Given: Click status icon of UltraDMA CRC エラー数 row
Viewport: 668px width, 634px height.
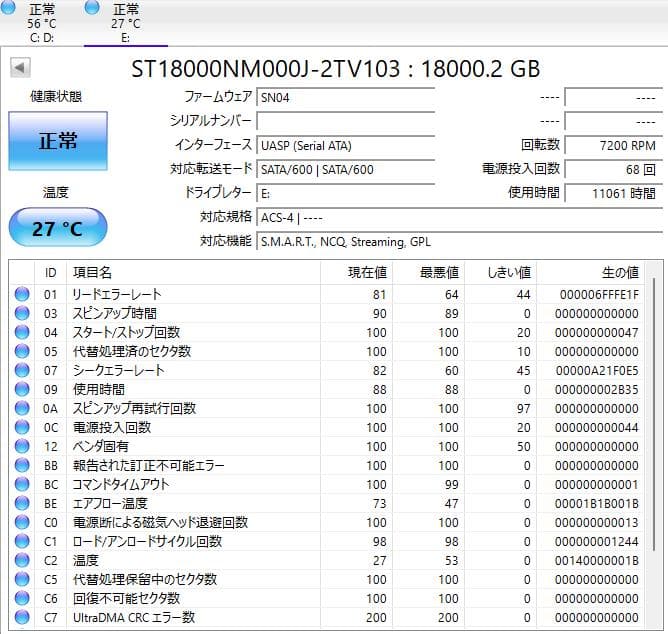Looking at the screenshot, I should click(x=22, y=617).
